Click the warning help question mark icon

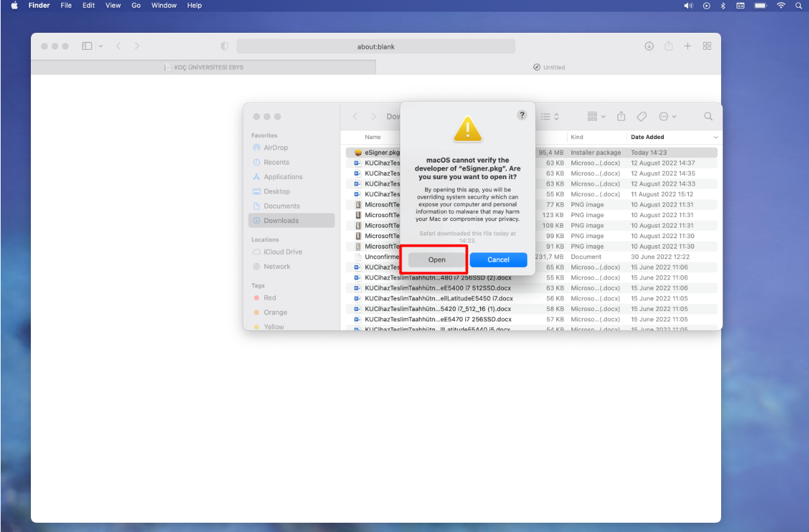click(522, 115)
